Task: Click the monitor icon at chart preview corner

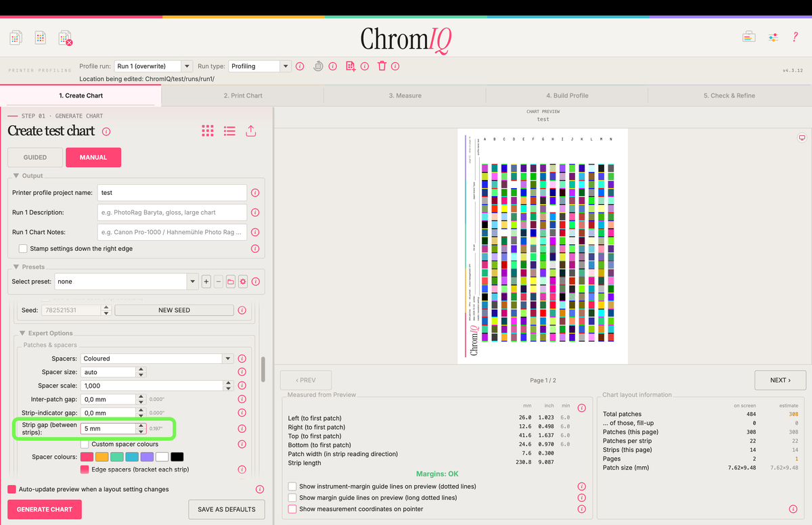Action: click(802, 138)
